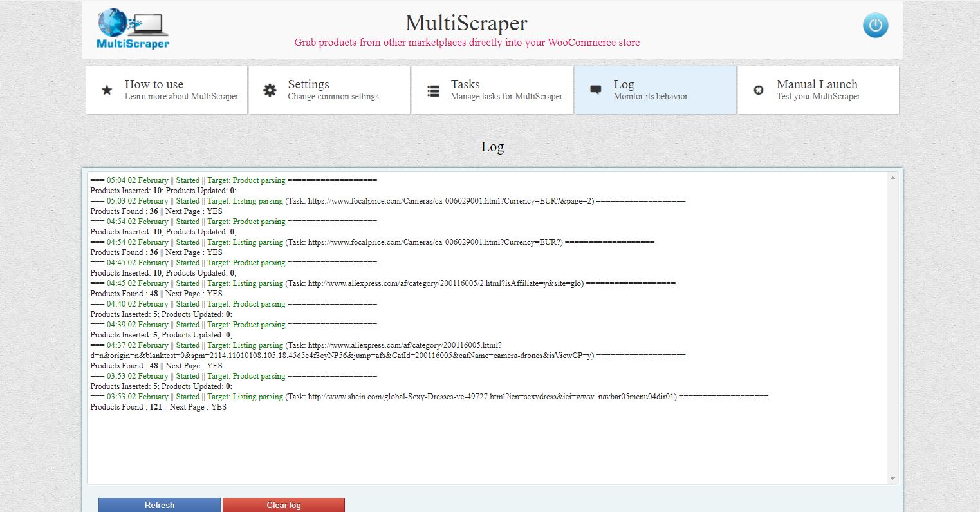980x512 pixels.
Task: Click the 04:39 02 February Product parsing entry
Action: pos(234,325)
